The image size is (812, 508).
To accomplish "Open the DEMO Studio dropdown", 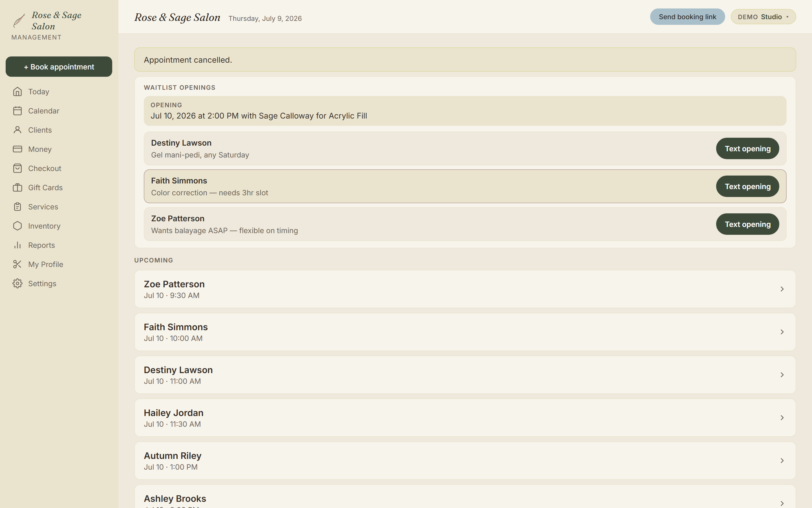I will pyautogui.click(x=763, y=17).
